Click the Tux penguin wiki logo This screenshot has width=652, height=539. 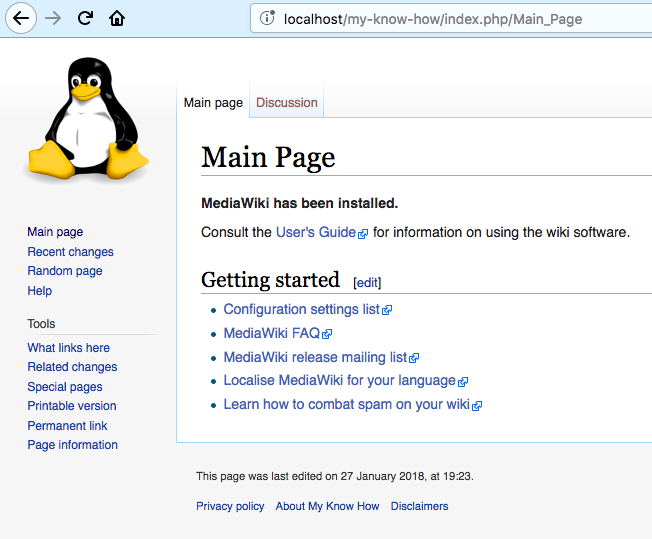pyautogui.click(x=87, y=119)
